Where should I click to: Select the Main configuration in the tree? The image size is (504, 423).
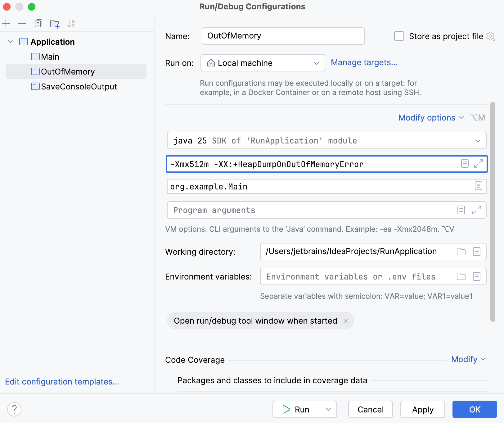(x=50, y=57)
